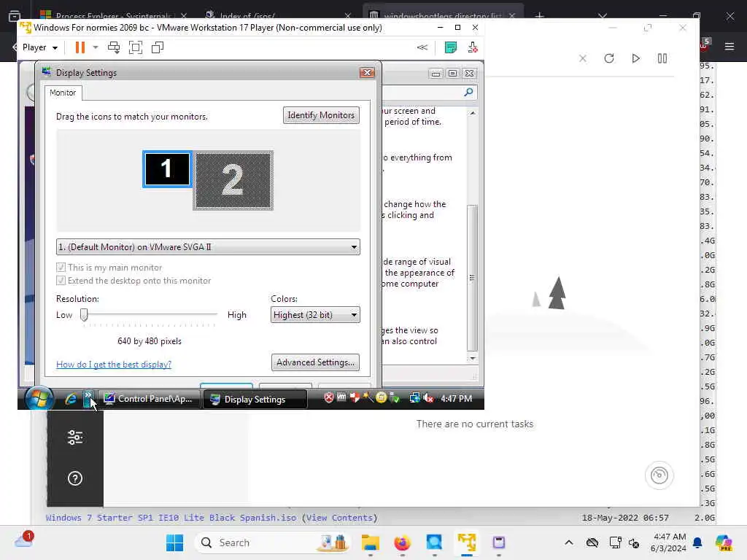Click the resolution slider handle
The width and height of the screenshot is (747, 560).
coord(84,315)
